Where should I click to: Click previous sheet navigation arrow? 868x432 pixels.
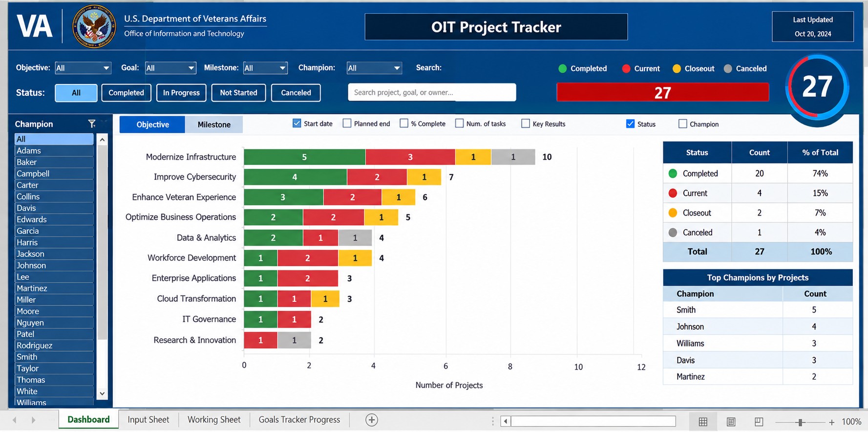(x=15, y=420)
